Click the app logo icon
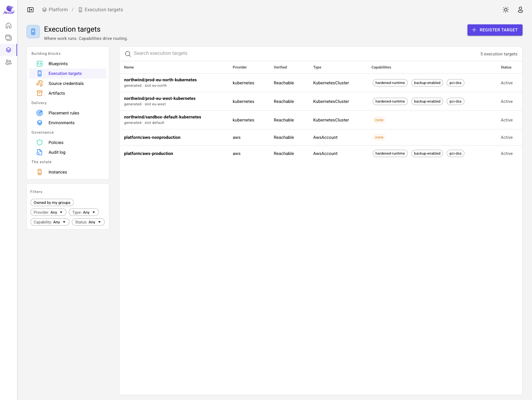Image resolution: width=532 pixels, height=400 pixels. [x=9, y=10]
